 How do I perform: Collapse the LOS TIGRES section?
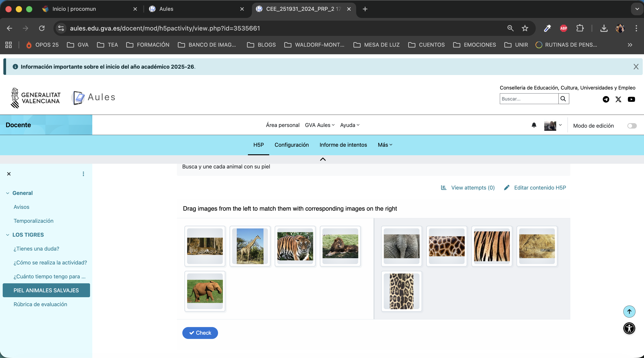point(7,235)
